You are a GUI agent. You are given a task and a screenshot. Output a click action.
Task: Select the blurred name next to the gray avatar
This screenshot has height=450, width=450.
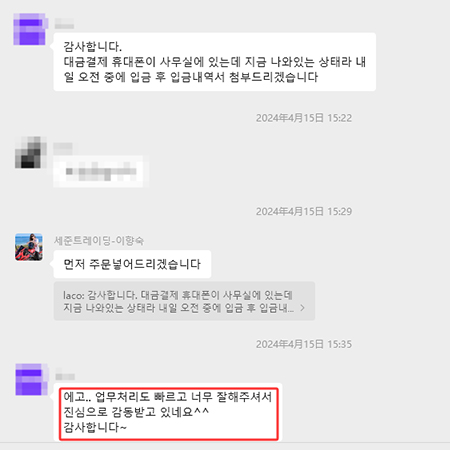coord(63,148)
